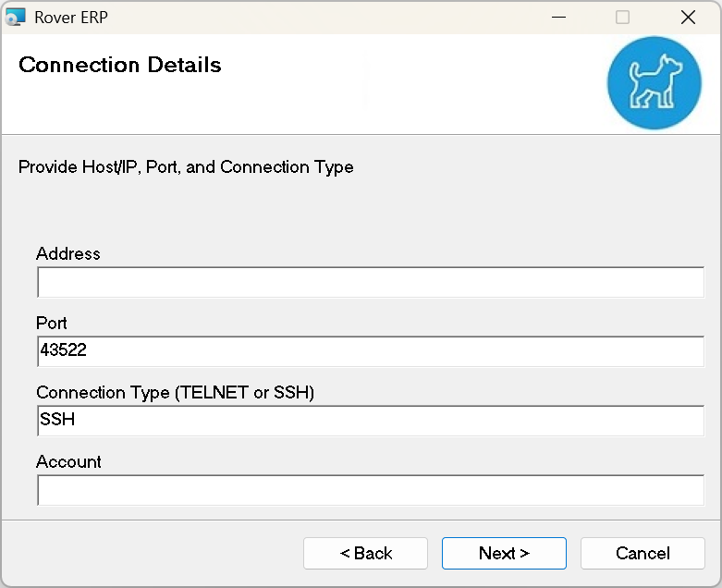Focus the empty Account input field
This screenshot has height=588, width=722.
(370, 490)
